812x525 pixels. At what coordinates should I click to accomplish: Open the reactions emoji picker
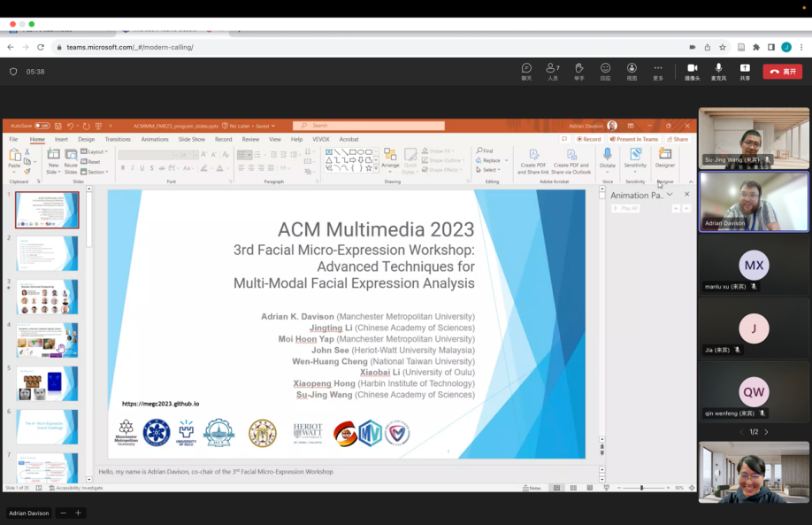pyautogui.click(x=605, y=71)
